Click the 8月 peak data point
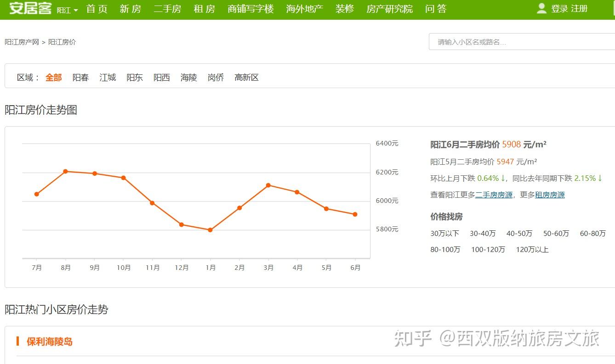Screen dimensions: 615x364 pyautogui.click(x=66, y=171)
